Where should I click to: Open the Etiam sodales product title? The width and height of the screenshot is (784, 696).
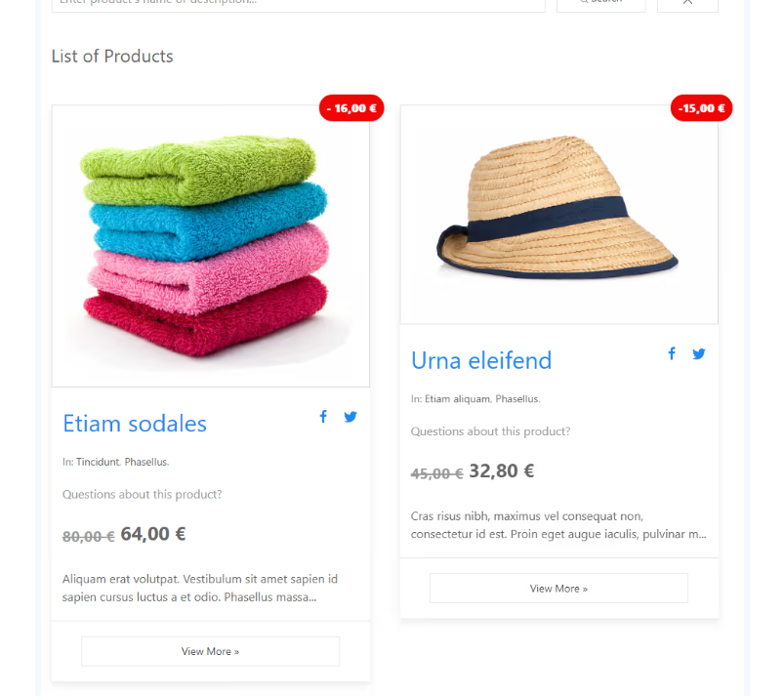coord(135,423)
